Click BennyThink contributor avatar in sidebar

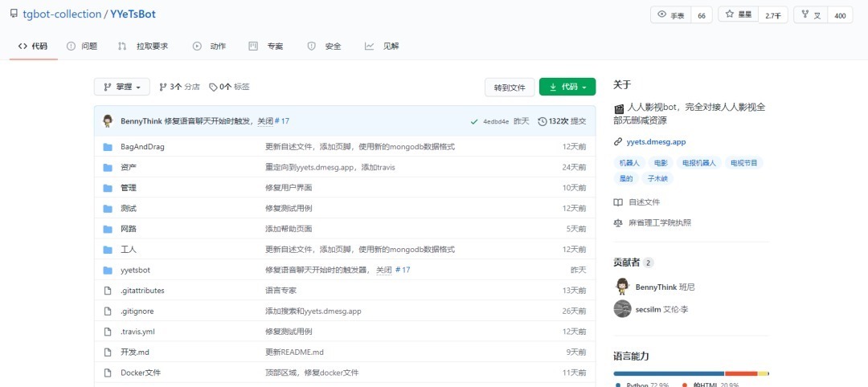pos(622,287)
